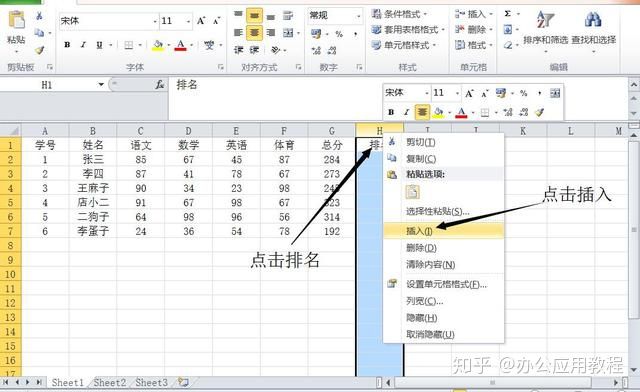This screenshot has height=392, width=640.
Task: Toggle highlighted center align in ribbon
Action: (x=254, y=32)
